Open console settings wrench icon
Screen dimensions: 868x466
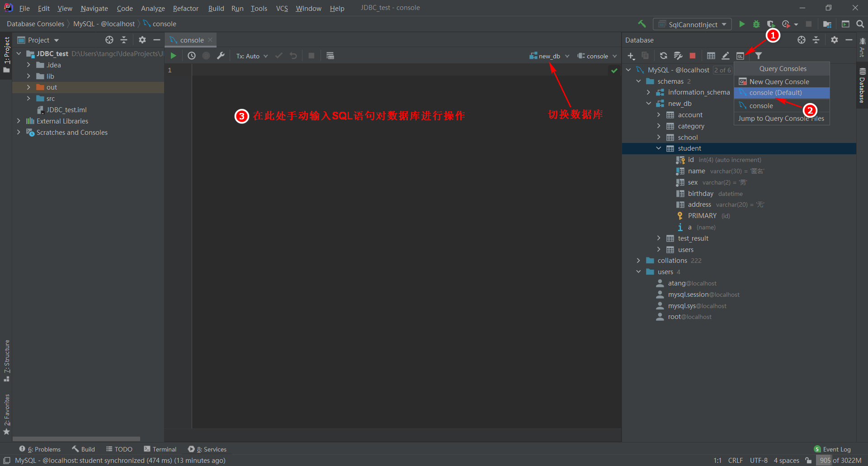pyautogui.click(x=221, y=56)
